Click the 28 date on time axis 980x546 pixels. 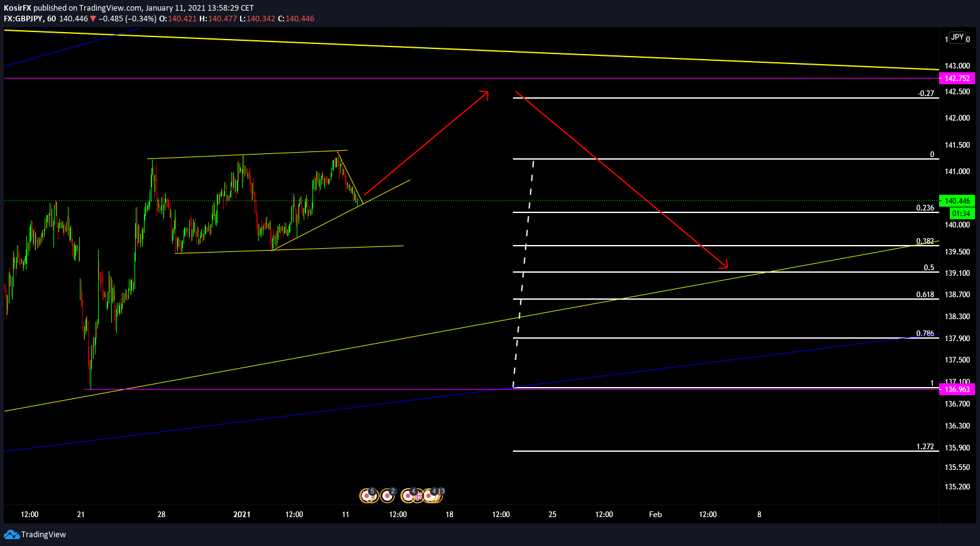pyautogui.click(x=162, y=515)
